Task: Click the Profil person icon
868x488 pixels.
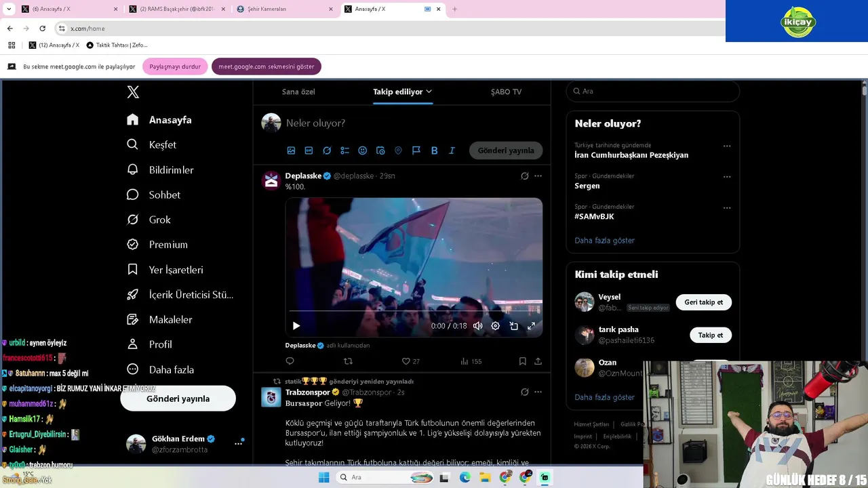Action: 133,344
